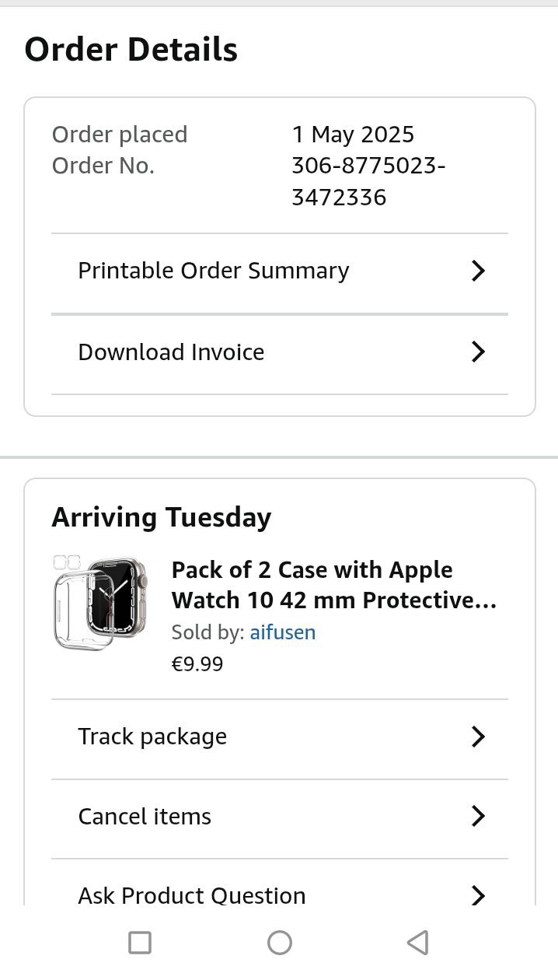Open the Printable Order Summary label
Screen dimensions: 558x980
coord(214,271)
